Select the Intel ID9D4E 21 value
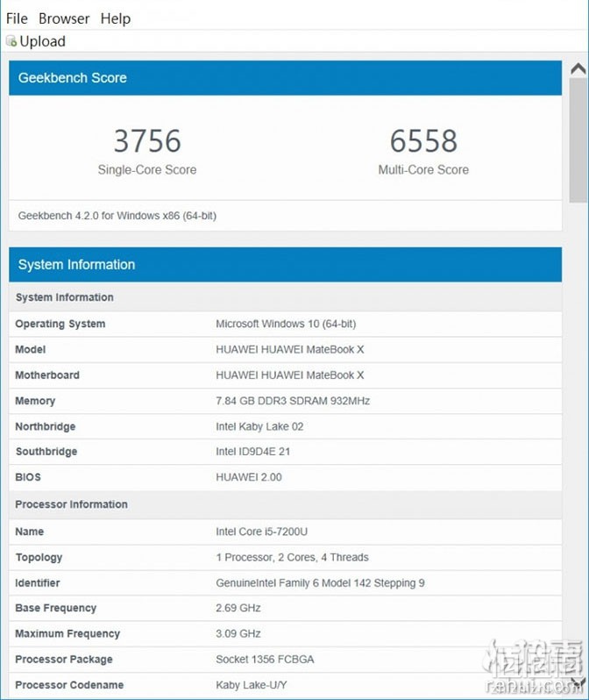 tap(253, 452)
